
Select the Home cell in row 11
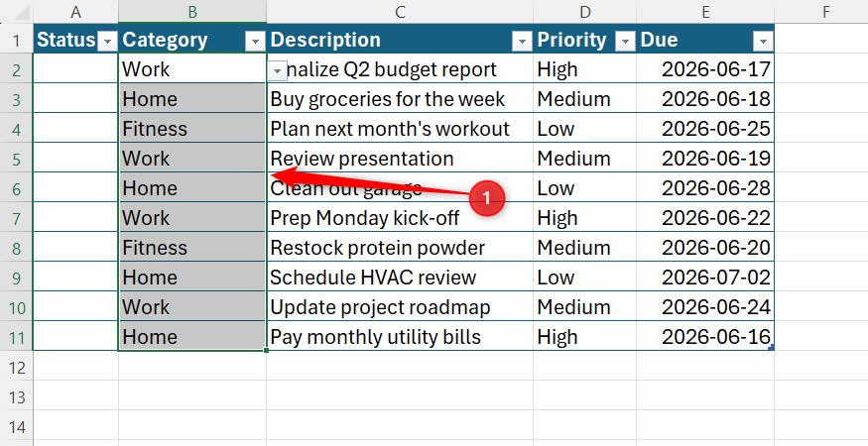click(x=192, y=336)
